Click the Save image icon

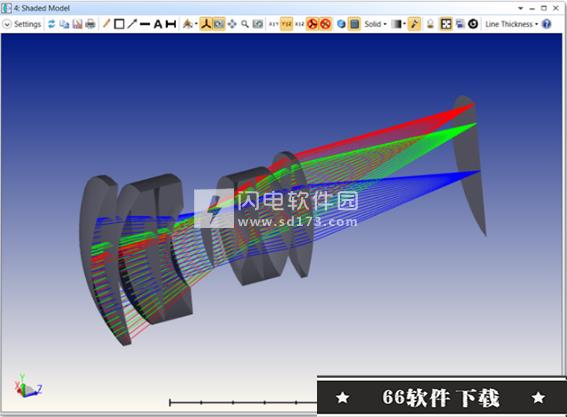pos(77,24)
